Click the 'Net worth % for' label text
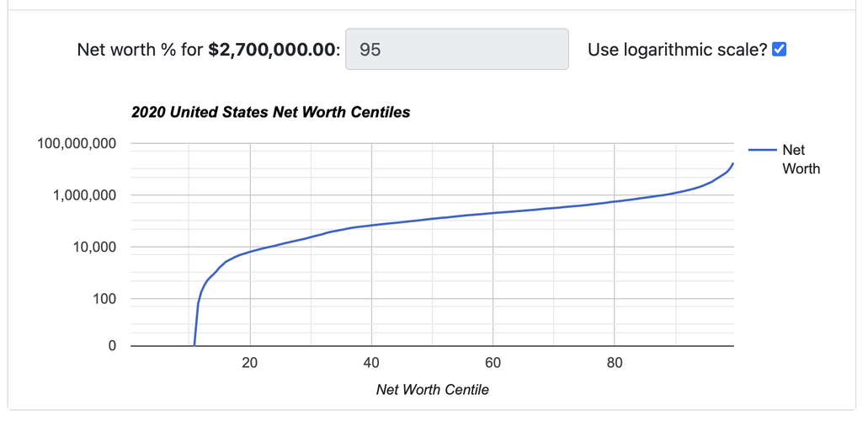The height and width of the screenshot is (421, 868). point(140,50)
